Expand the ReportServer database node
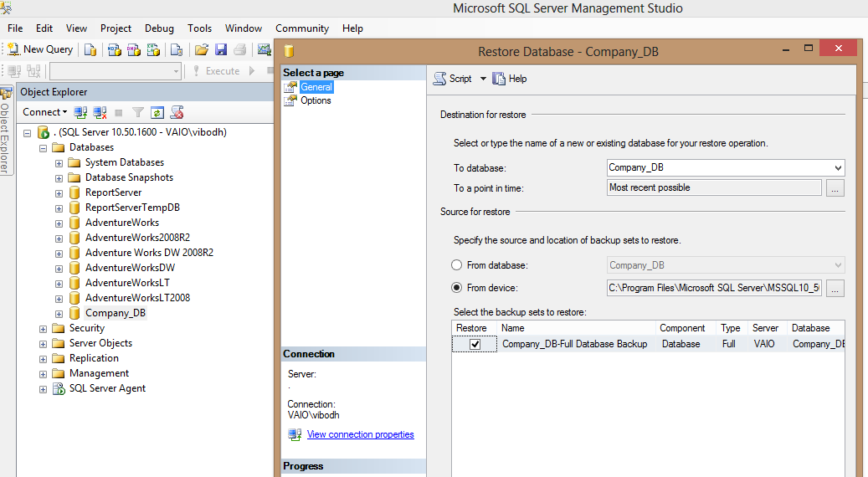 [59, 193]
